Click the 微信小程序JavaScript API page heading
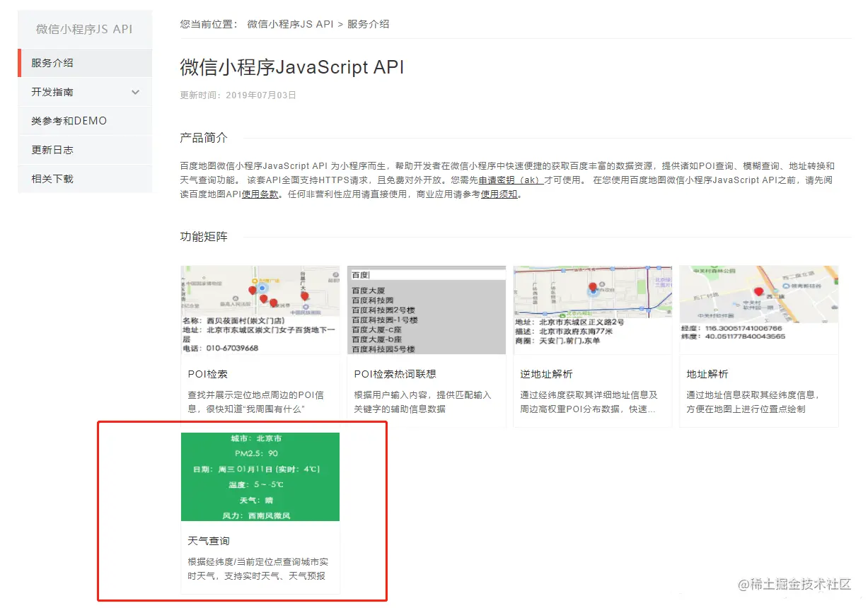The height and width of the screenshot is (608, 868). (x=292, y=67)
